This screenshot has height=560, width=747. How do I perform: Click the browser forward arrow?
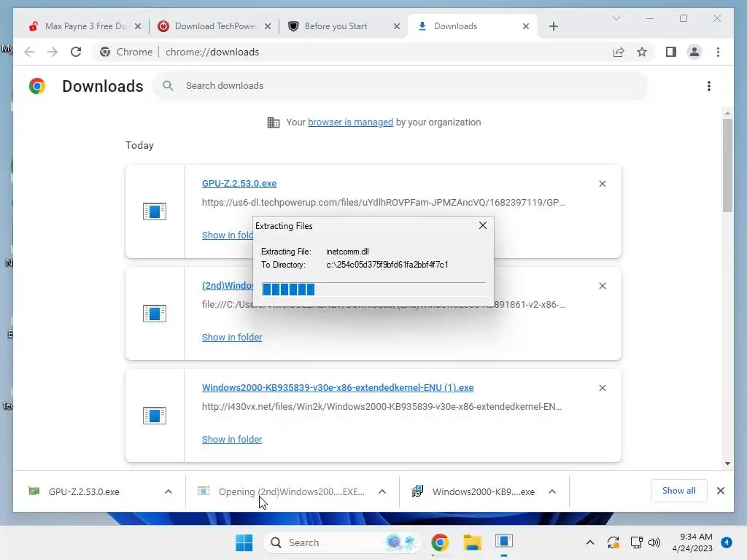[x=53, y=52]
